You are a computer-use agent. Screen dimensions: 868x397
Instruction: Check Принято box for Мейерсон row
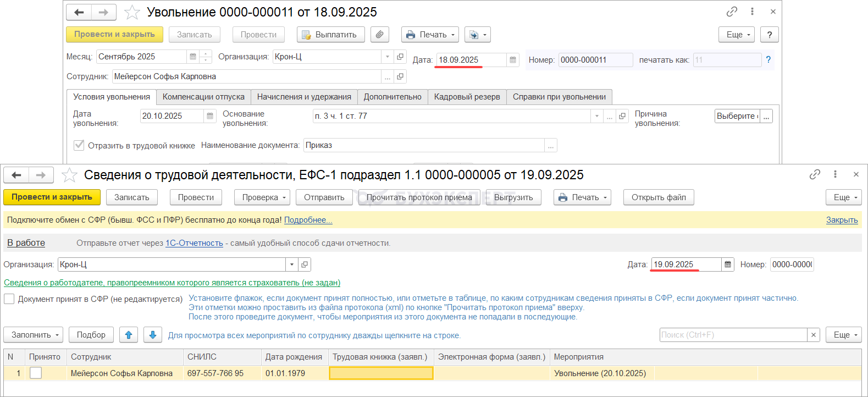click(36, 373)
